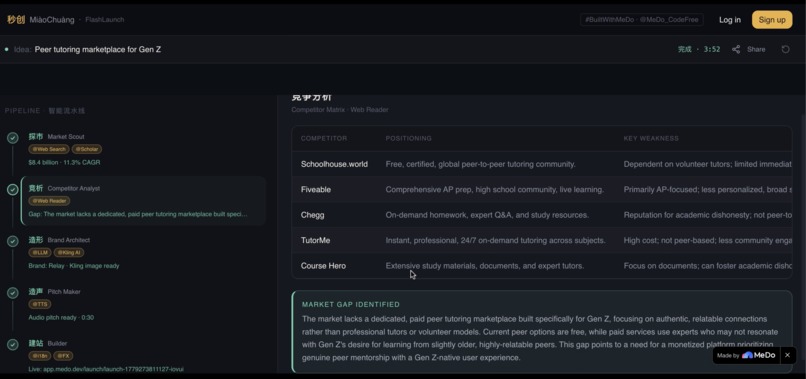
Task: Click the @FX tag
Action: [x=63, y=356]
